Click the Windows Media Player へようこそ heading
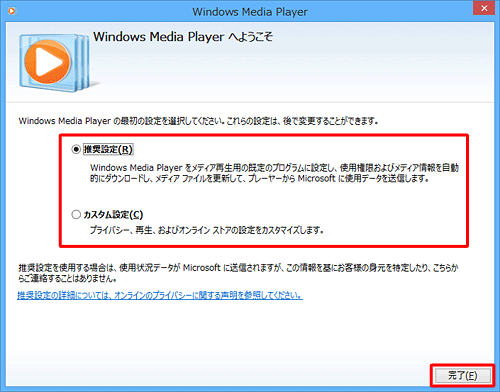 coord(183,37)
